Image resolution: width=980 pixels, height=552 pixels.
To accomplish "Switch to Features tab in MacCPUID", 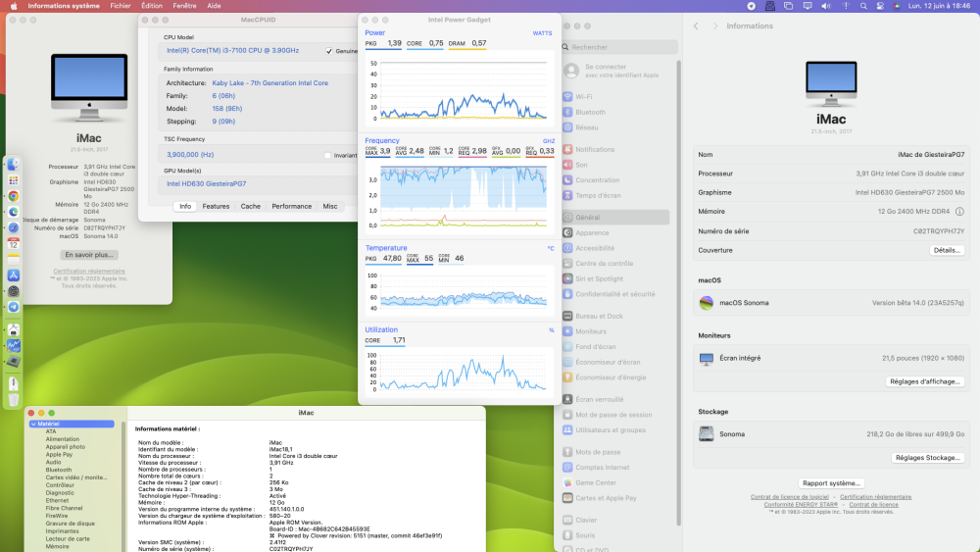I will (x=216, y=206).
